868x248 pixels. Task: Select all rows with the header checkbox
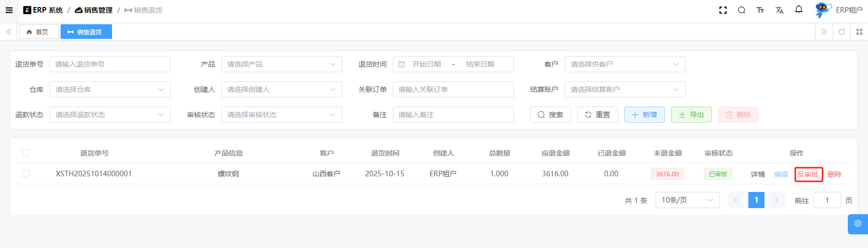26,153
